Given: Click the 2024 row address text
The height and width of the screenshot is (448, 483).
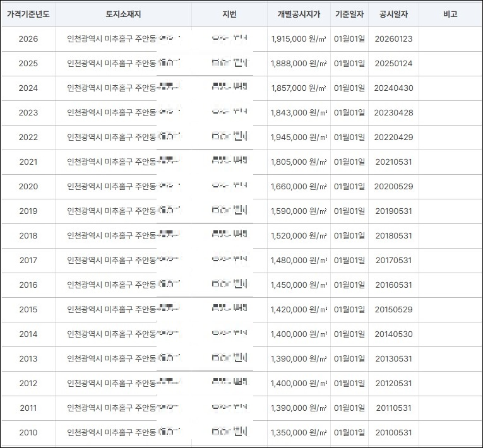Looking at the screenshot, I should [x=123, y=88].
